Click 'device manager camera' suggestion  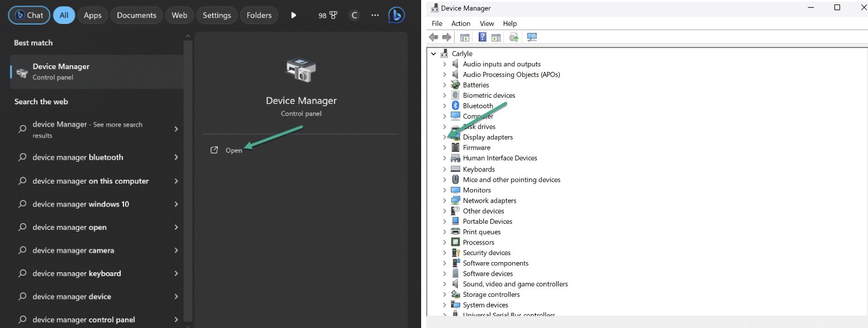coord(97,250)
